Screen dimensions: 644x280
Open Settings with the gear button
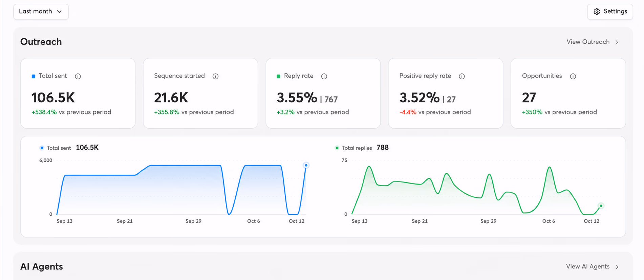[x=610, y=12]
